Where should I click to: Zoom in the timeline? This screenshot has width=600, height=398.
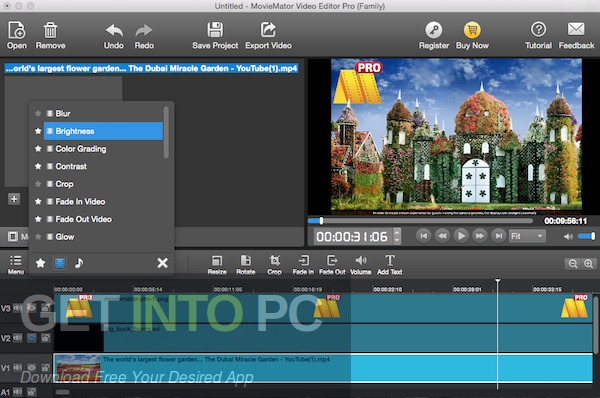pyautogui.click(x=589, y=264)
